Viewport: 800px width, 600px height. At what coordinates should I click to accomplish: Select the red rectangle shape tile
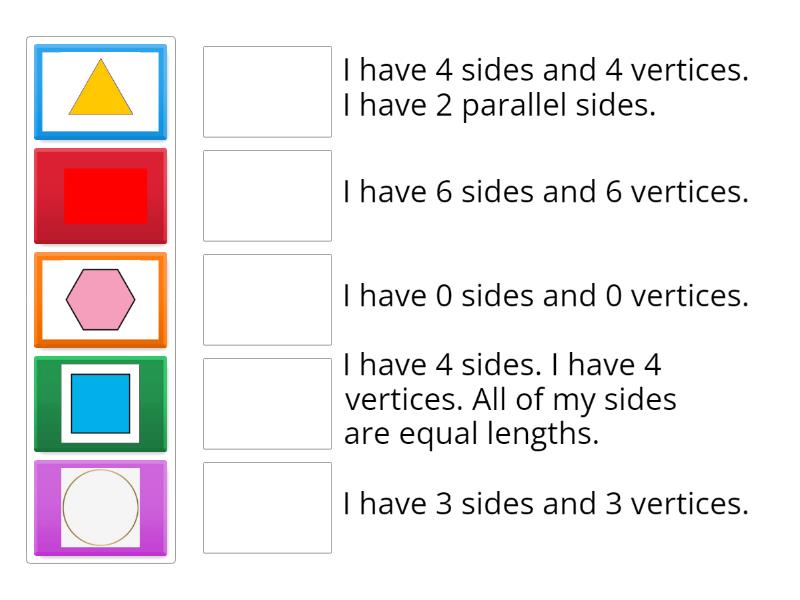100,195
